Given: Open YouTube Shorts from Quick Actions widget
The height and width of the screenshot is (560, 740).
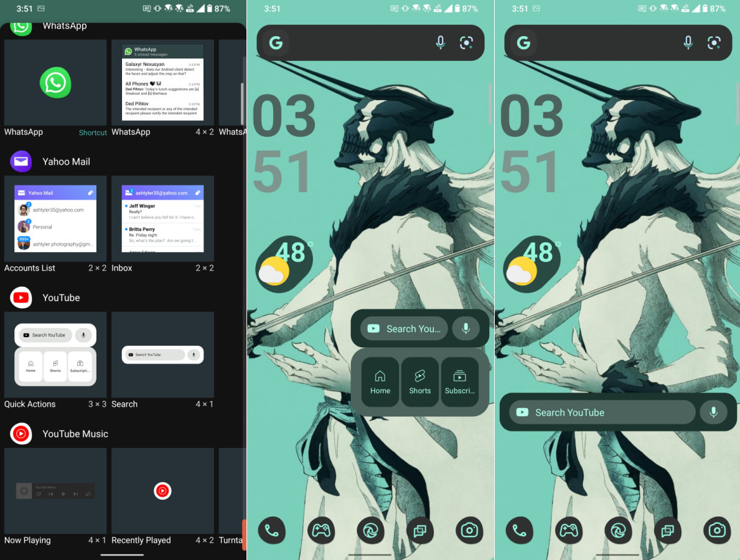Looking at the screenshot, I should pyautogui.click(x=419, y=381).
